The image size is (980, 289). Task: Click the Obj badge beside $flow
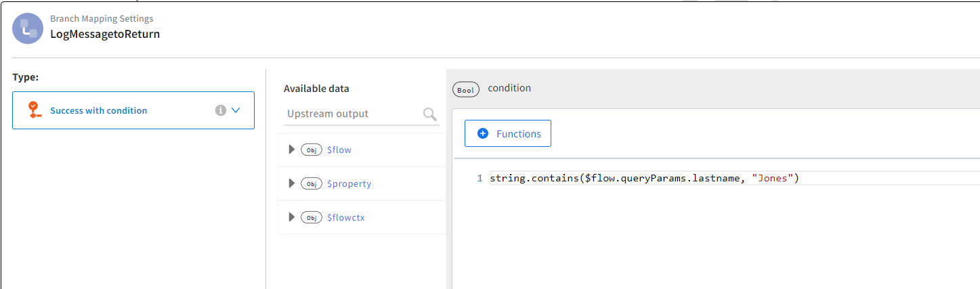pyautogui.click(x=312, y=150)
